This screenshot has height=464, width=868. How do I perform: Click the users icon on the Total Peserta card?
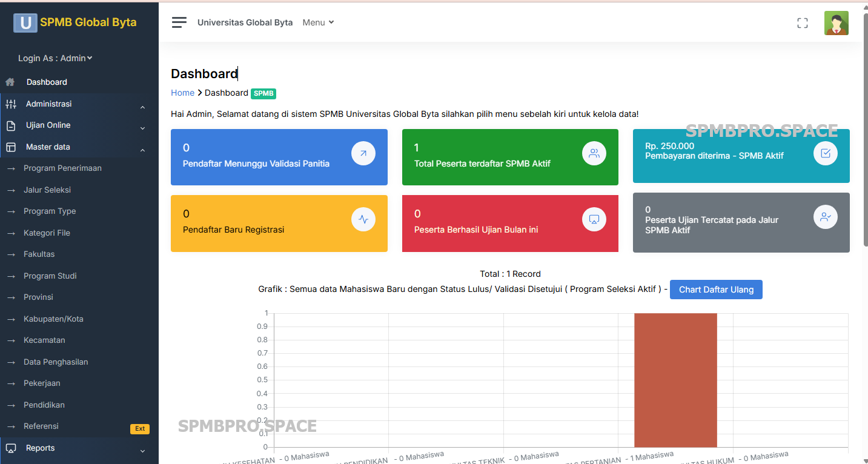[x=594, y=154]
